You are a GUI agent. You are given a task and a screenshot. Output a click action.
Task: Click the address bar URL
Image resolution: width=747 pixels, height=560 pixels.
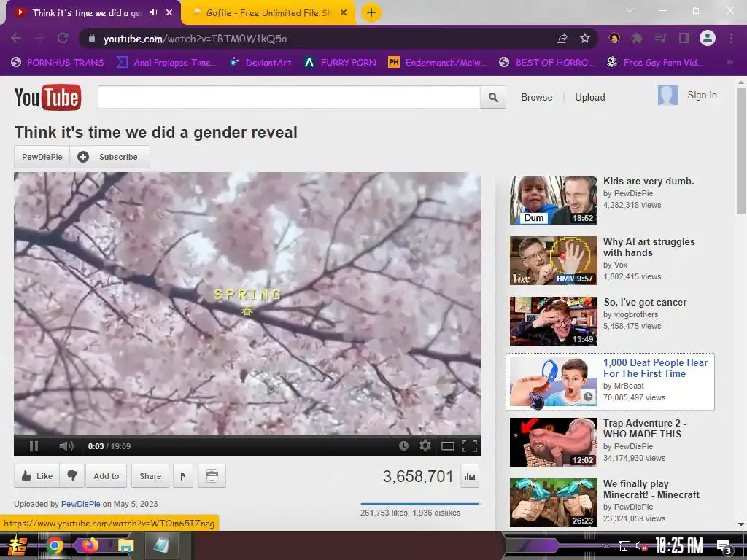point(195,39)
